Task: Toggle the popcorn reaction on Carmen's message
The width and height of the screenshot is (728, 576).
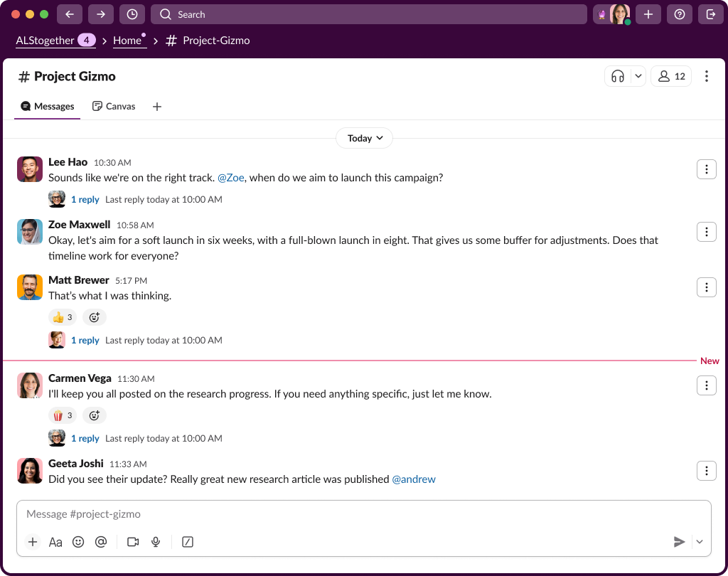Action: (x=63, y=415)
